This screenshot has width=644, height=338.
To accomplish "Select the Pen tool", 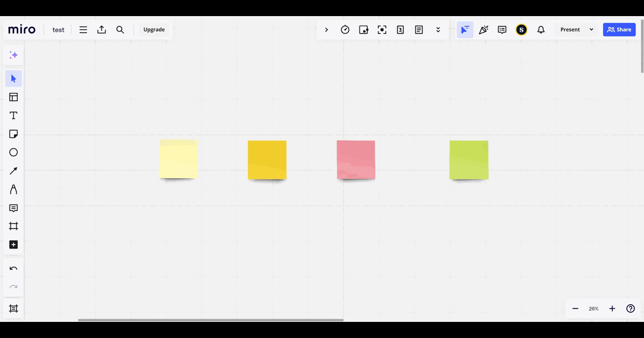I will 14,189.
